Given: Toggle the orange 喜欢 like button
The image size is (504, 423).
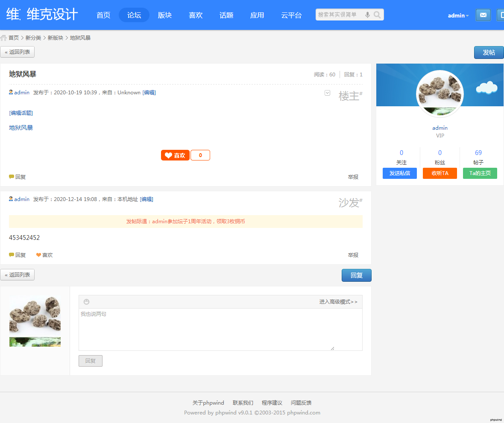Looking at the screenshot, I should [175, 155].
